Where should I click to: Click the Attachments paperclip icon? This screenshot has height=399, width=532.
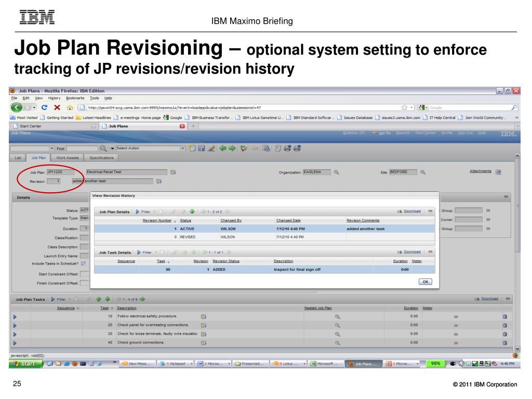(498, 172)
